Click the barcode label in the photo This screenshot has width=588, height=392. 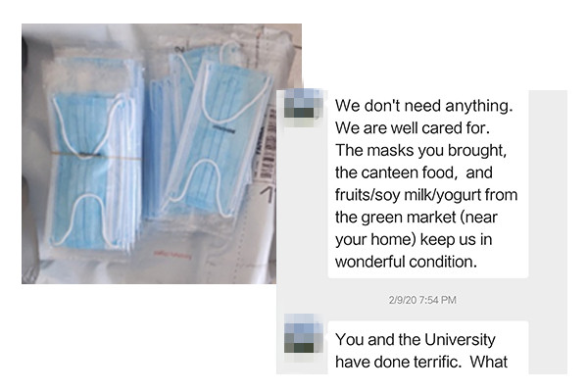coord(267,144)
